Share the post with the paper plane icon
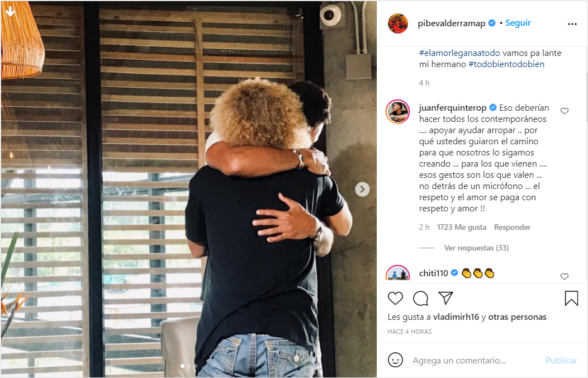Viewport: 588px width, 378px height. 446,297
